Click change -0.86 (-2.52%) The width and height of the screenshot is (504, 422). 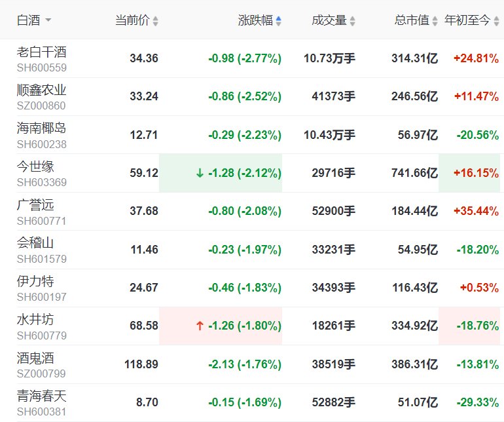pos(245,96)
